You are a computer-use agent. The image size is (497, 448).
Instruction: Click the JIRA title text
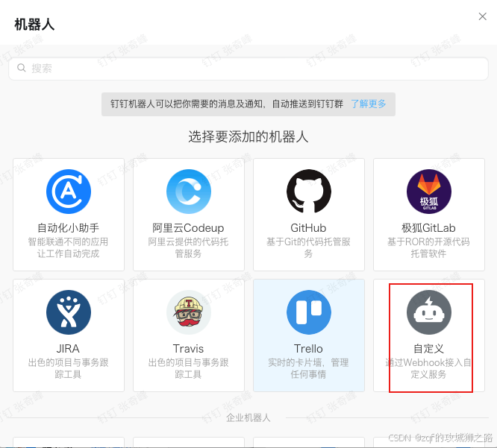(68, 349)
